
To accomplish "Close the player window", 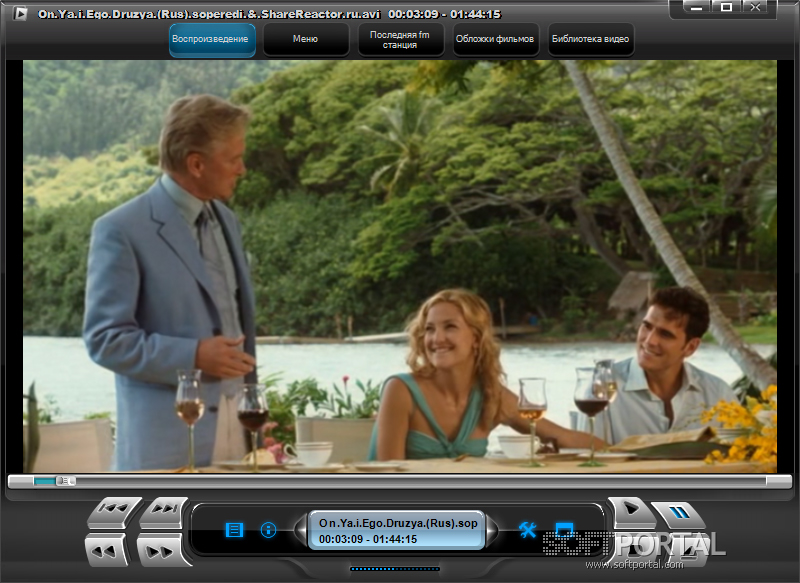I will click(x=756, y=8).
